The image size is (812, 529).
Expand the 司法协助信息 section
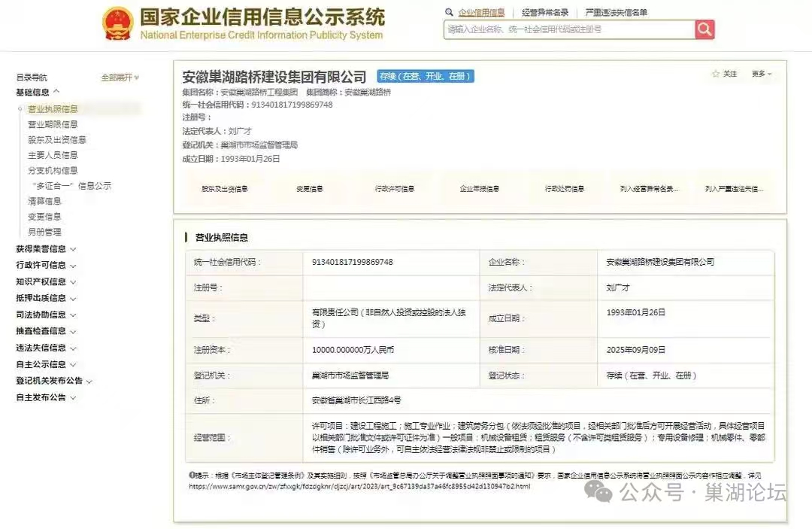[46, 315]
